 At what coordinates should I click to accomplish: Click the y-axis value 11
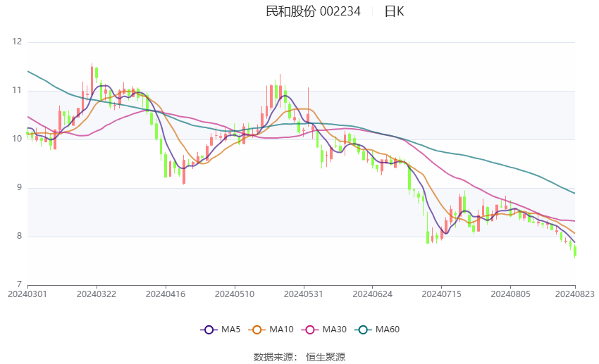[x=17, y=90]
